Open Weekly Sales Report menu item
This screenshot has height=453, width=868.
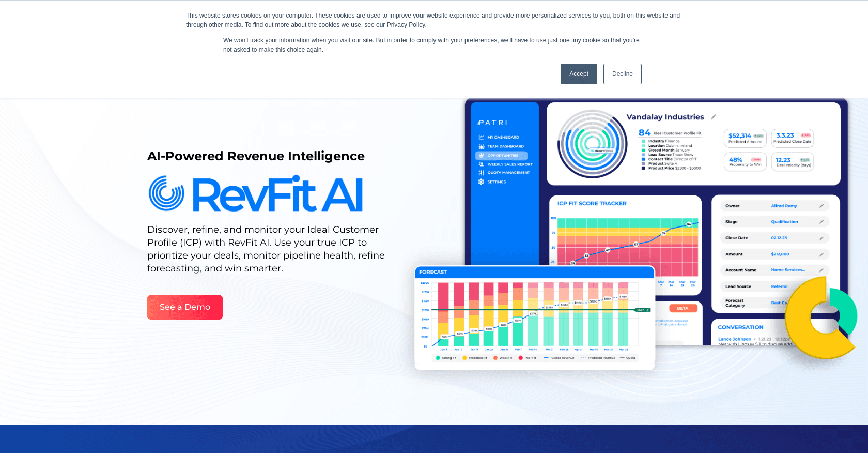[509, 164]
